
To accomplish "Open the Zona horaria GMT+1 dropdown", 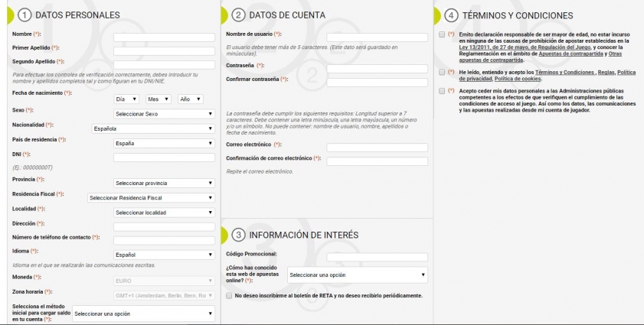I will [x=165, y=295].
